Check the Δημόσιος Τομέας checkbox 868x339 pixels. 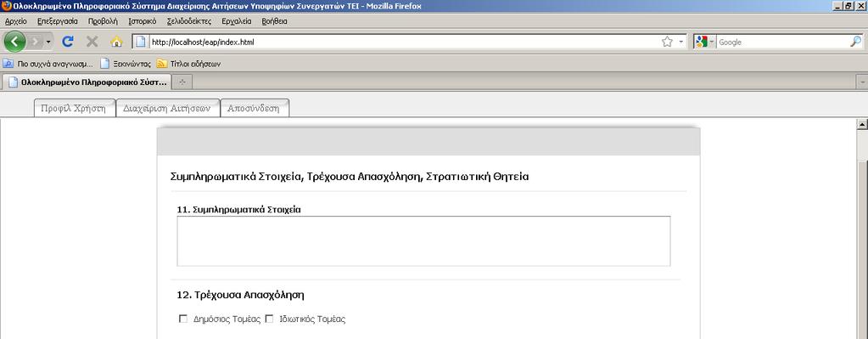pyautogui.click(x=183, y=319)
